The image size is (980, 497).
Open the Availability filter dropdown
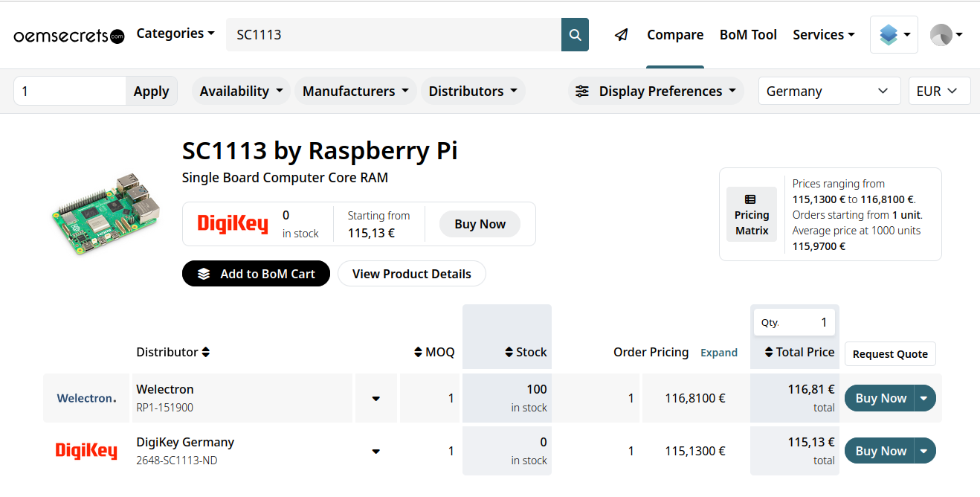coord(242,92)
